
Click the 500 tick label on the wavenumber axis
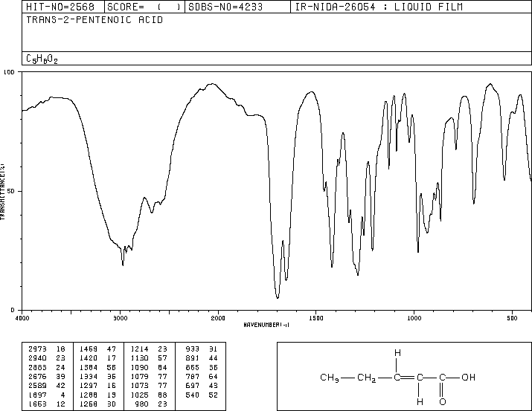click(x=512, y=318)
